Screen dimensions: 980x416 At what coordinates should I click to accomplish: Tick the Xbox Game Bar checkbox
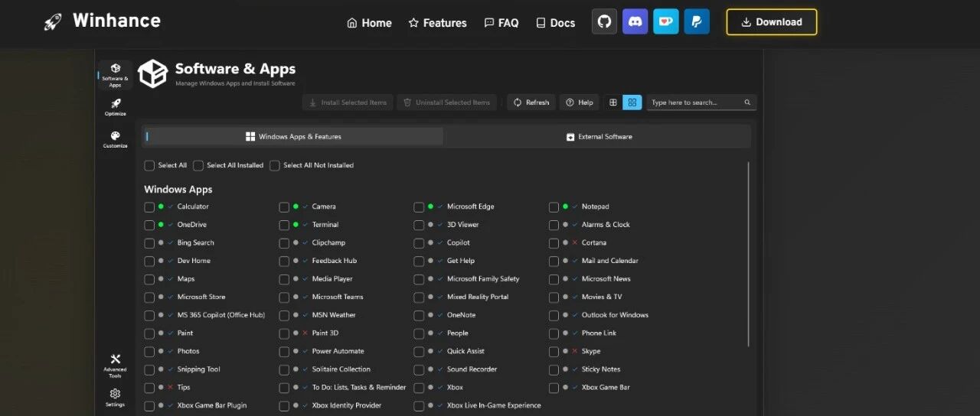[x=554, y=388]
